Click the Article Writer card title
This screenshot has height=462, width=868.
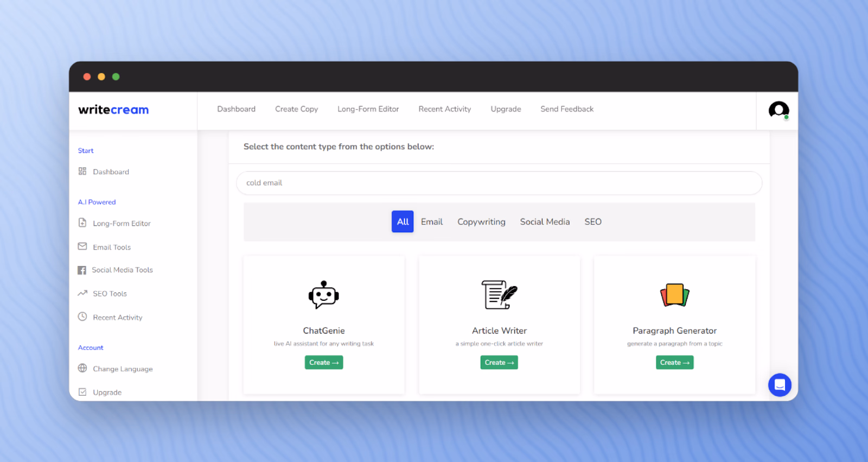click(x=499, y=331)
